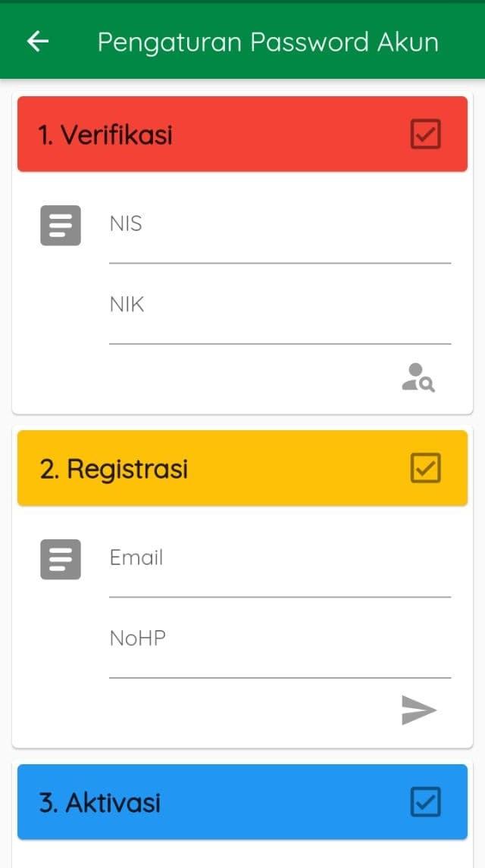Toggle the Registrasi checkbox
Screen dimensions: 485x868
pyautogui.click(x=425, y=468)
